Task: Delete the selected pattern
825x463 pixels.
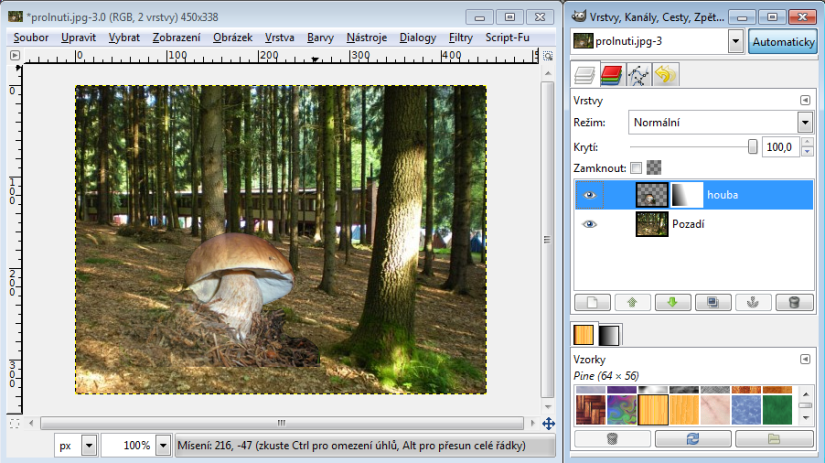Action: pyautogui.click(x=612, y=438)
